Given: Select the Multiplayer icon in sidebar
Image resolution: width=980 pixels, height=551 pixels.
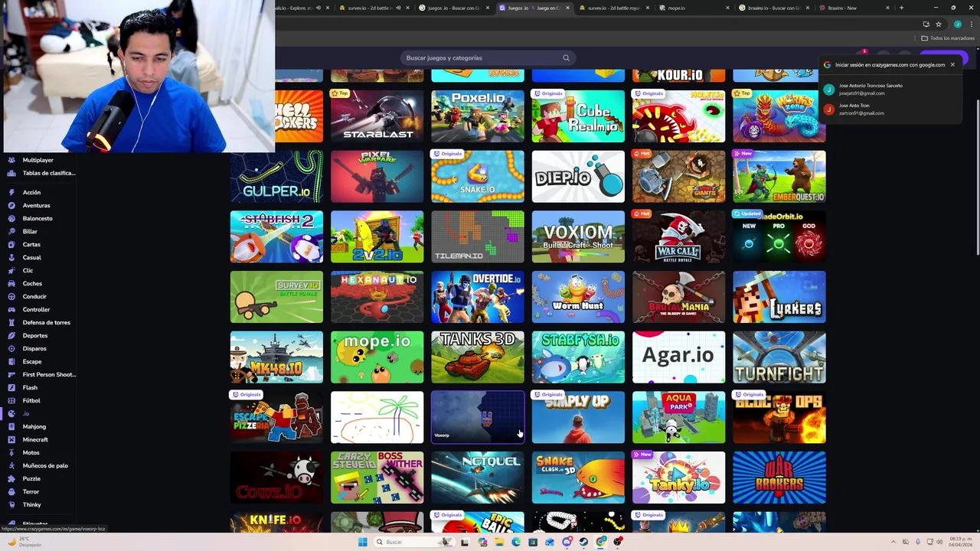Looking at the screenshot, I should pyautogui.click(x=11, y=160).
